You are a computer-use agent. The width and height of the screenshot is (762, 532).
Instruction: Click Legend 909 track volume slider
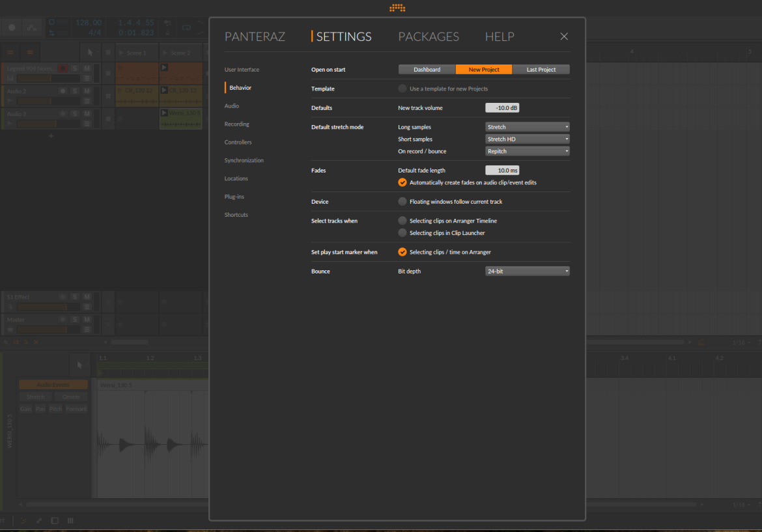click(x=48, y=78)
